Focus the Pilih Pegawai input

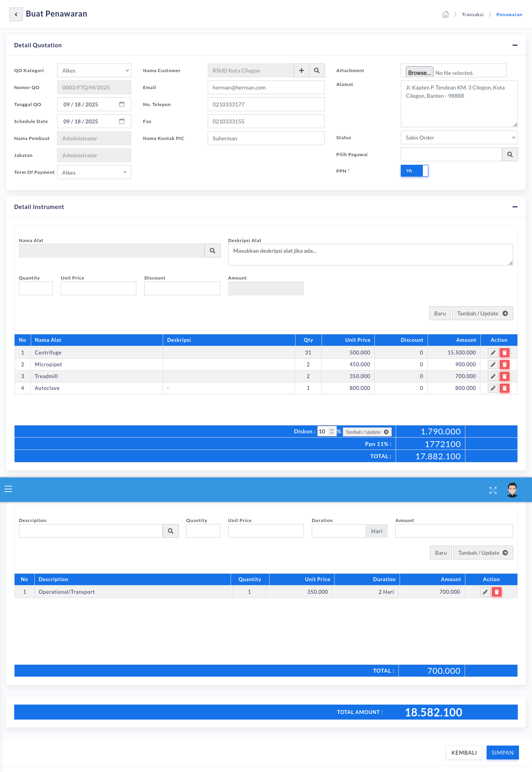coord(451,155)
